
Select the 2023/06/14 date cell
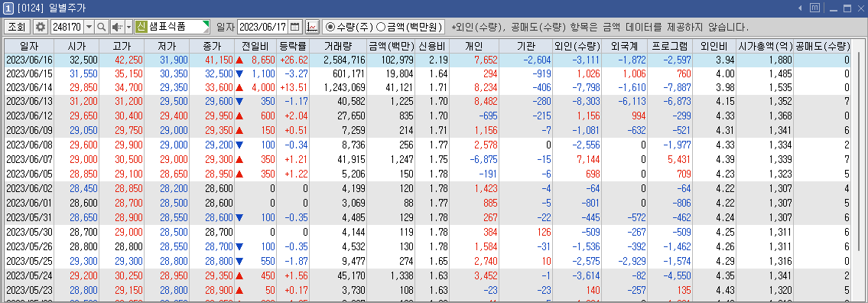click(28, 87)
